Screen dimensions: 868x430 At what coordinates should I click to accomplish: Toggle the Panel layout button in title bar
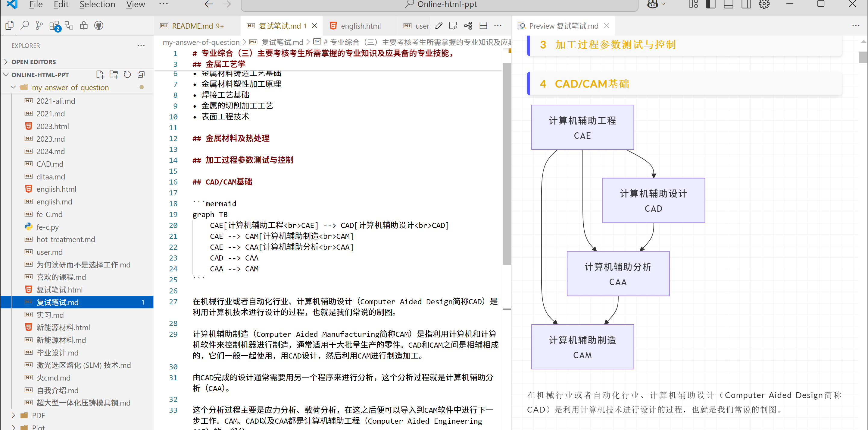(728, 5)
